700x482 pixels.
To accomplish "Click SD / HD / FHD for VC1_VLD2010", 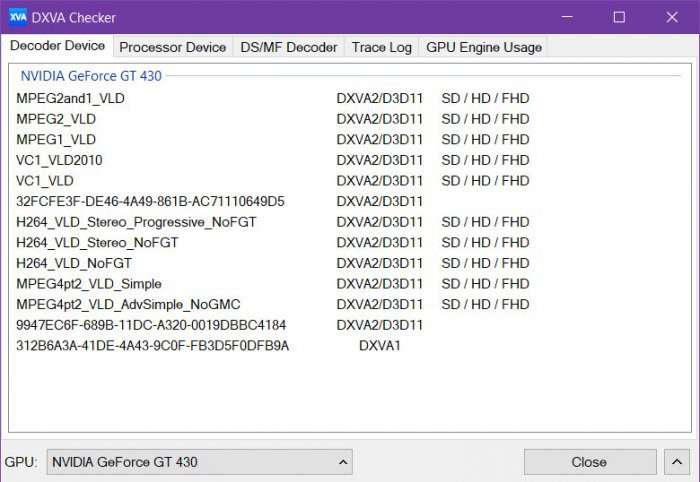I will point(485,160).
